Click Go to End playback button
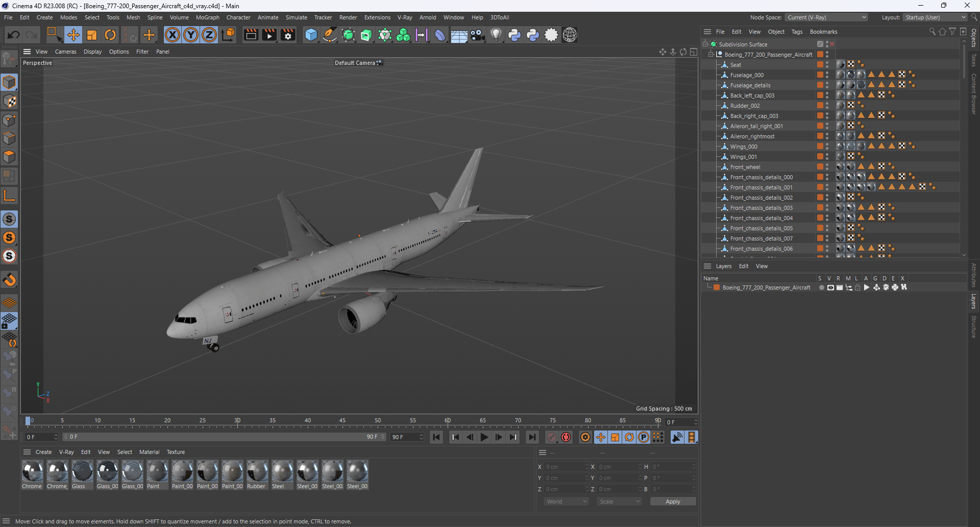The width and height of the screenshot is (980, 527). (x=532, y=437)
